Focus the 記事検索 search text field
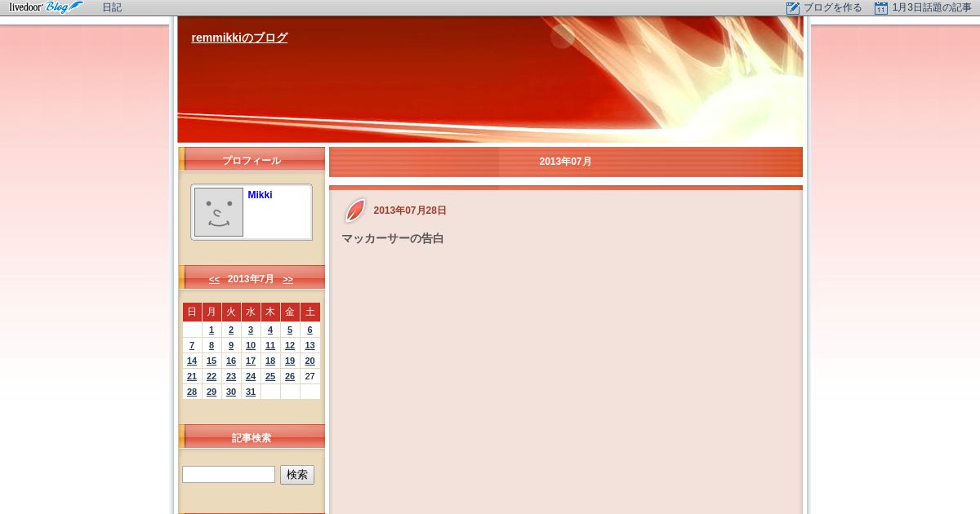 tap(229, 474)
